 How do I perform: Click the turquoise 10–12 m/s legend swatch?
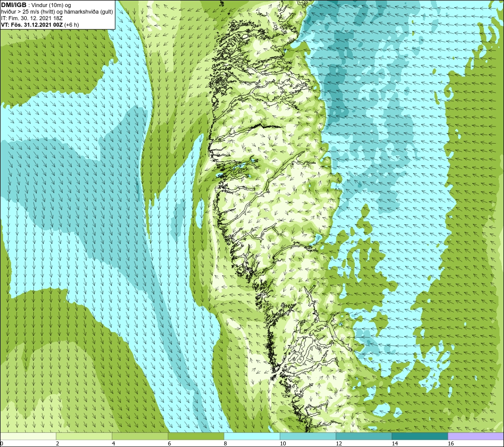307,436
